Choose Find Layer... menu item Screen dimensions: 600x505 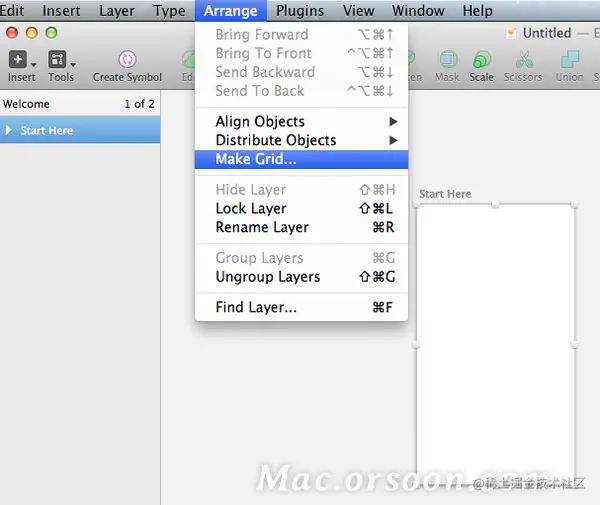click(301, 307)
